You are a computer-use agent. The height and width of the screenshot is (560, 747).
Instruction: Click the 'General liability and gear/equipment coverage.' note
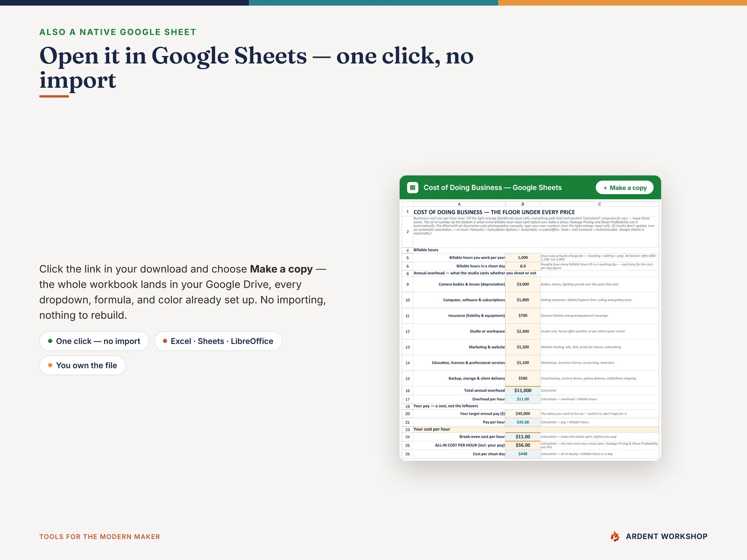pyautogui.click(x=575, y=315)
